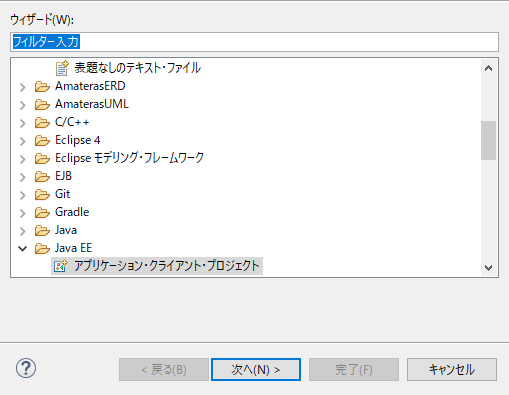The image size is (509, 395).
Task: Expand the EJB category
Action: [23, 177]
